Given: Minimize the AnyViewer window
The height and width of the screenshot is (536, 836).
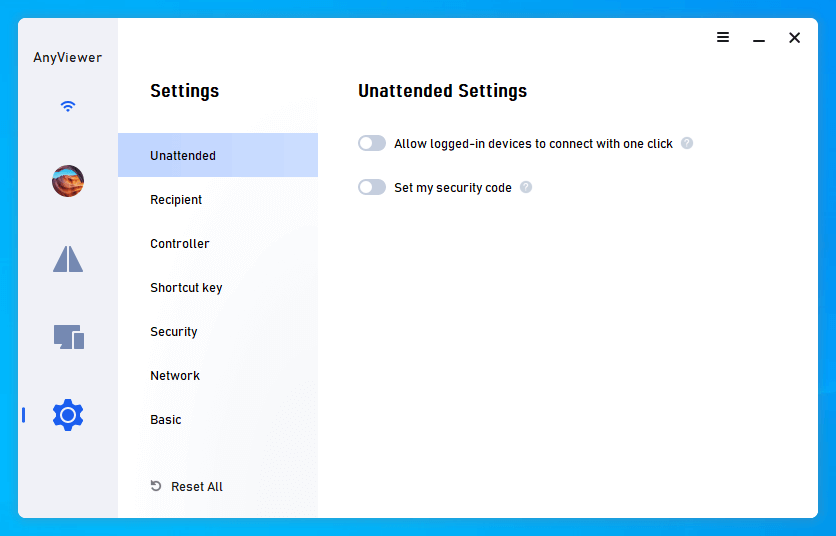Looking at the screenshot, I should click(x=759, y=39).
